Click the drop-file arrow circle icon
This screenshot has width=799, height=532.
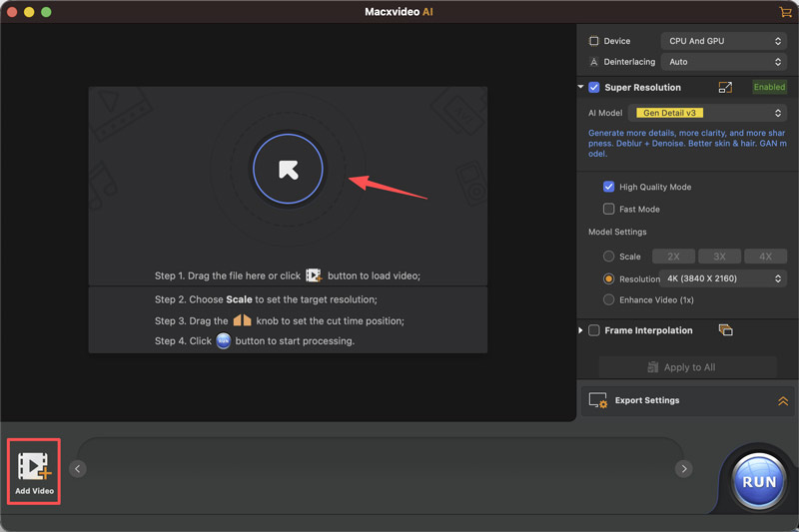tap(288, 170)
